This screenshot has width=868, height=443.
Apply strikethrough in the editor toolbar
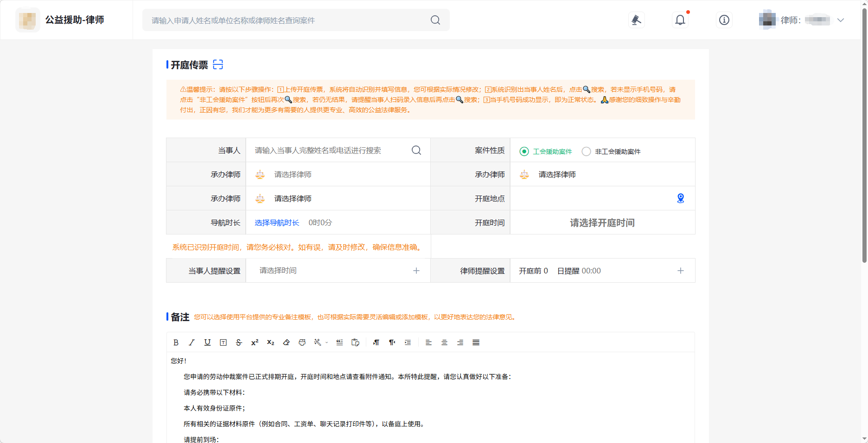[x=239, y=342]
